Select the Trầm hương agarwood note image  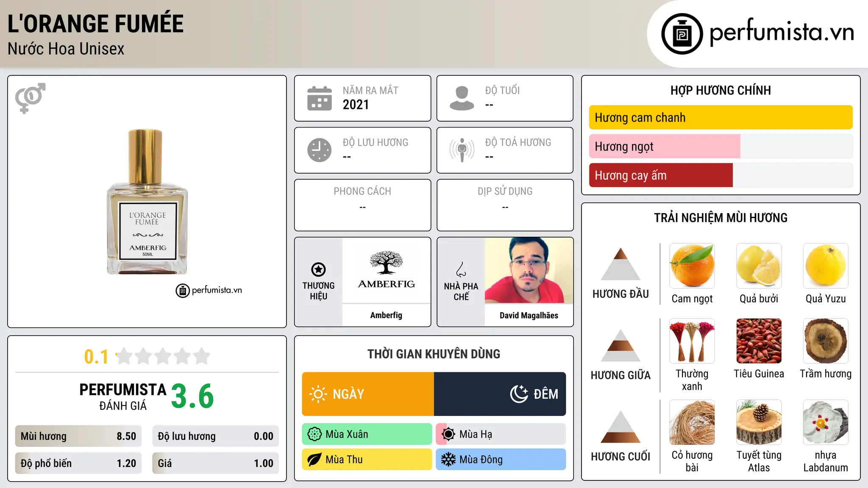coord(826,341)
